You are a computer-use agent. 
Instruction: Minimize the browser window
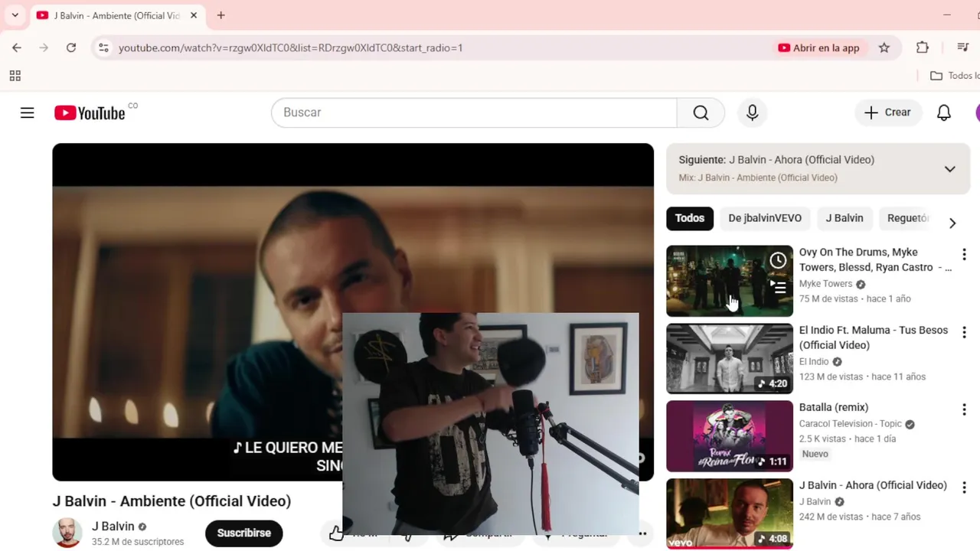(947, 15)
